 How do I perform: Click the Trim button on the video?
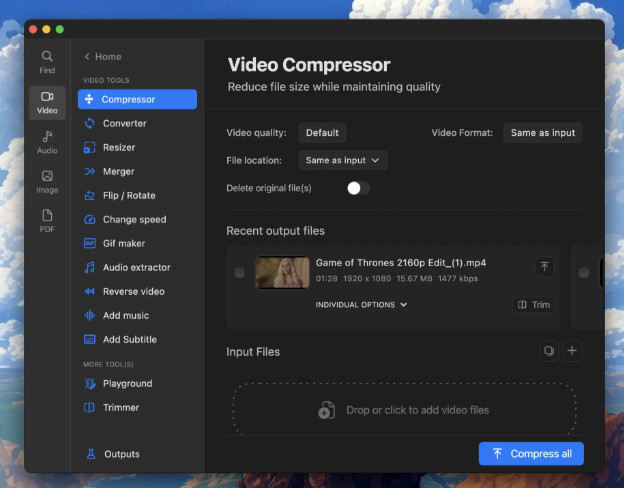click(x=534, y=305)
